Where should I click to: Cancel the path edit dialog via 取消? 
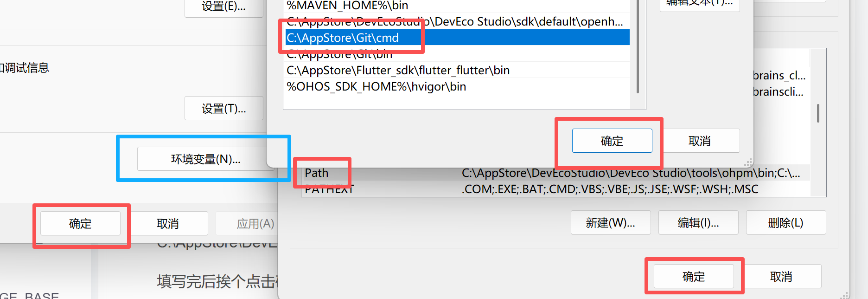pos(700,141)
